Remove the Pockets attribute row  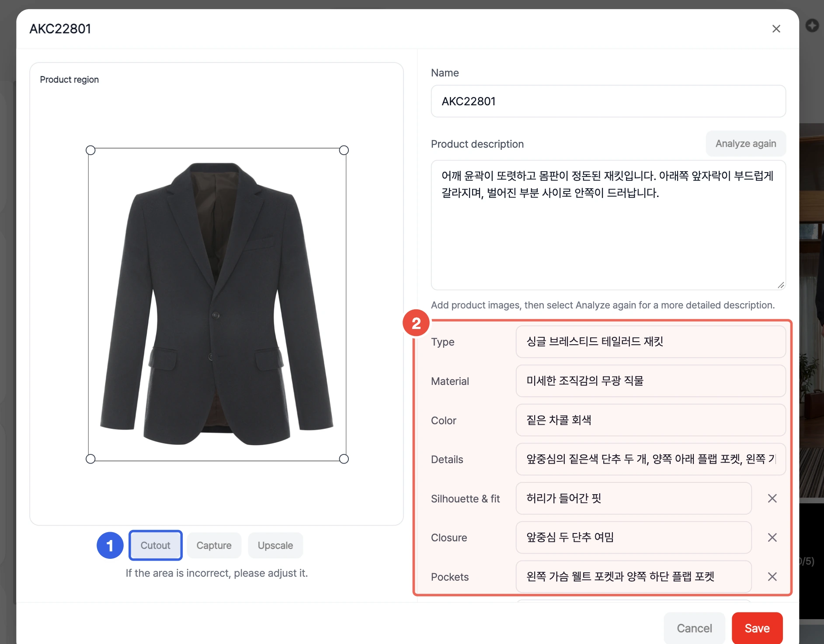tap(772, 577)
